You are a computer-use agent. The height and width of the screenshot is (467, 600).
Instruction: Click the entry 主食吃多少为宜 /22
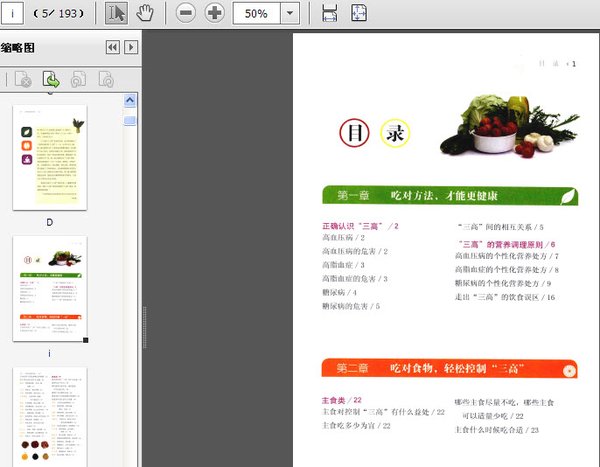[356, 426]
